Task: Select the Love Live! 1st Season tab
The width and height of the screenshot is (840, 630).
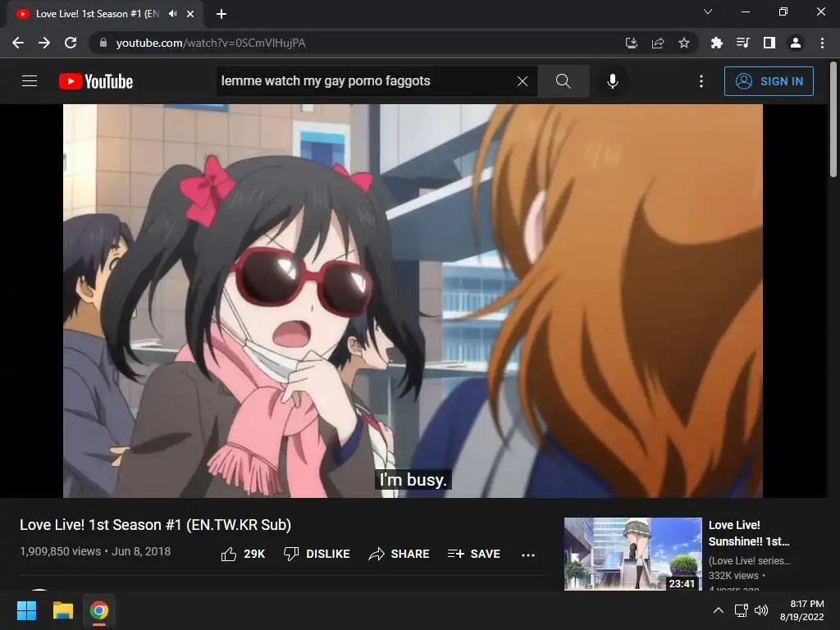Action: (x=97, y=14)
